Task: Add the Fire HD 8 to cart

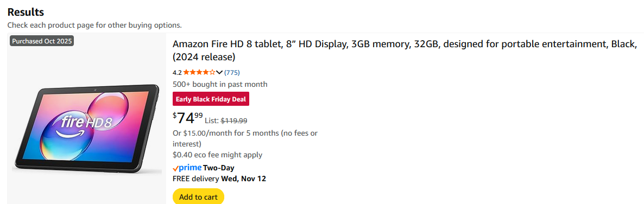Action: click(198, 196)
